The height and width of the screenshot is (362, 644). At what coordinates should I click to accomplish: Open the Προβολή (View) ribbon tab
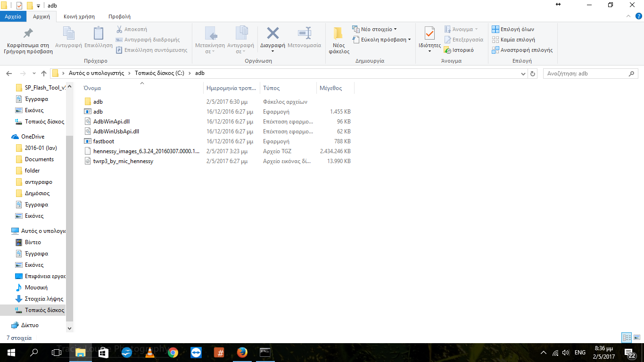(x=120, y=16)
